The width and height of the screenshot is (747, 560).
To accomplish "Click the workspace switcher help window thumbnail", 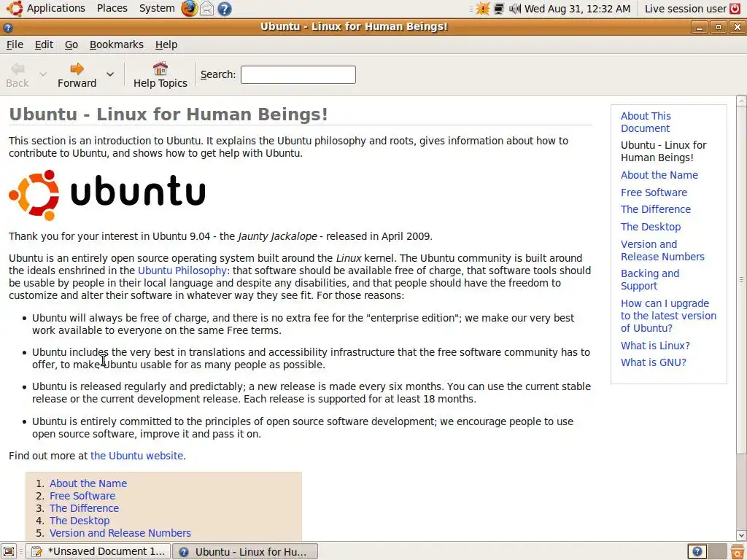I will click(x=697, y=551).
